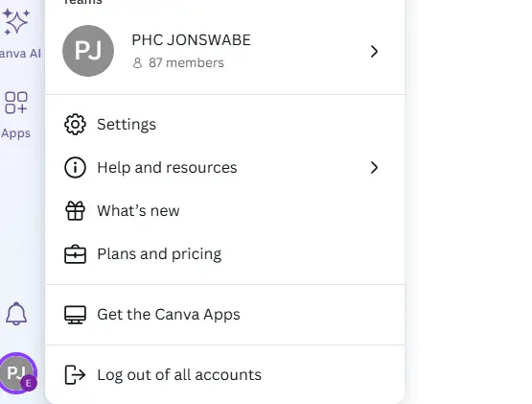Screen dimensions: 532x404
Task: Click the Settings gear icon
Action: 75,125
